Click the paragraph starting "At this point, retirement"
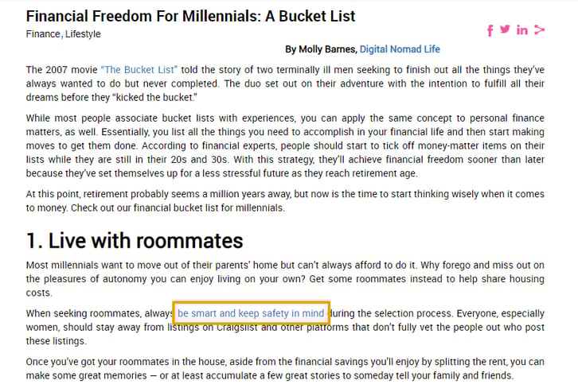The width and height of the screenshot is (578, 392). tap(285, 201)
